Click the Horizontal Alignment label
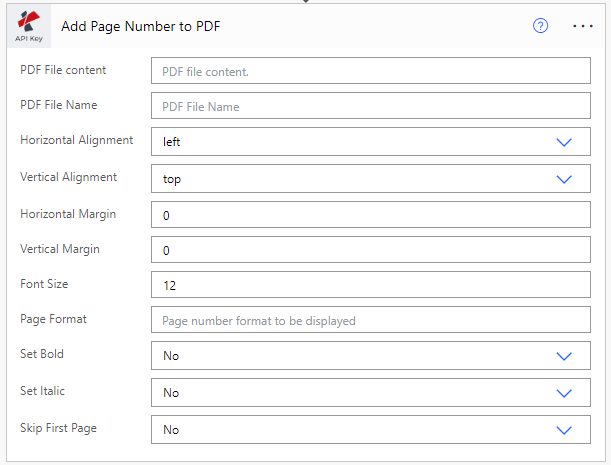Screen dimensions: 611x465 pyautogui.click(x=77, y=140)
